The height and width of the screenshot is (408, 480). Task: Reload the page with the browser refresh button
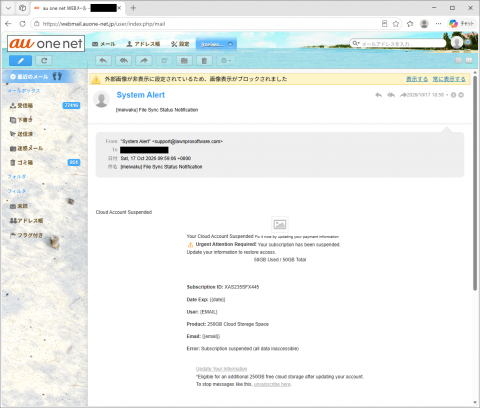(x=22, y=24)
